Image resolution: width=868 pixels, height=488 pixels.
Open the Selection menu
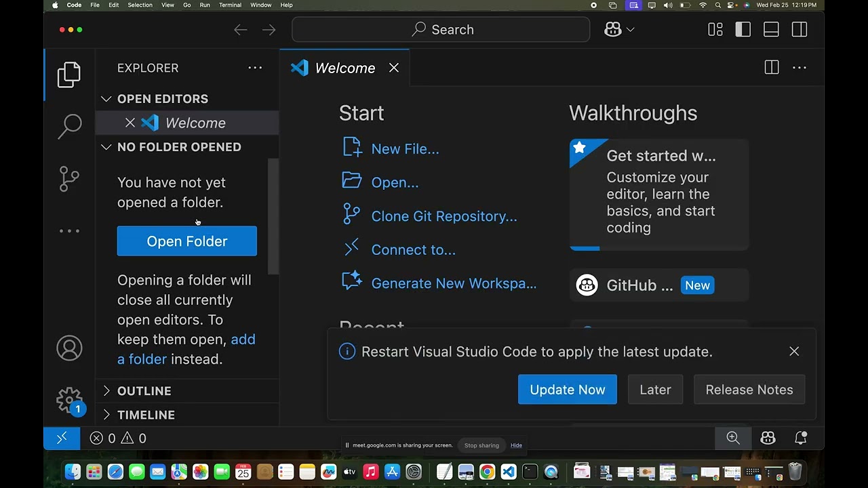click(140, 5)
